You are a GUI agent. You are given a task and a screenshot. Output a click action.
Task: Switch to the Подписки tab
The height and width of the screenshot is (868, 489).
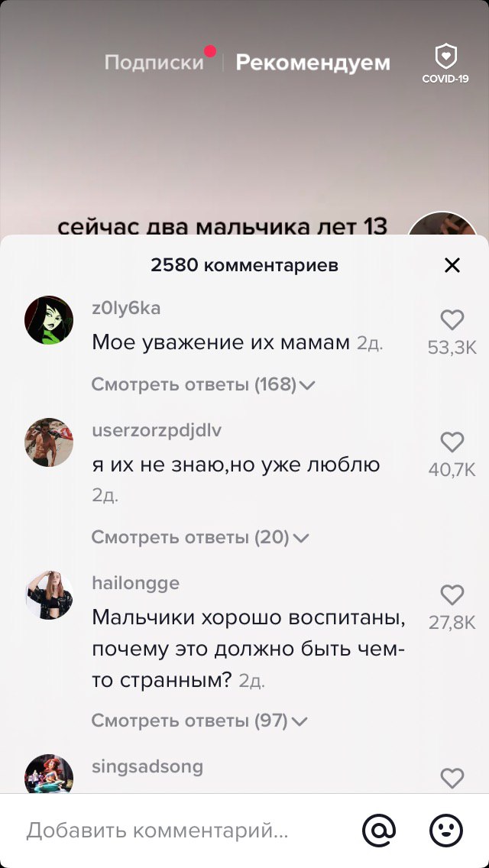coord(154,63)
